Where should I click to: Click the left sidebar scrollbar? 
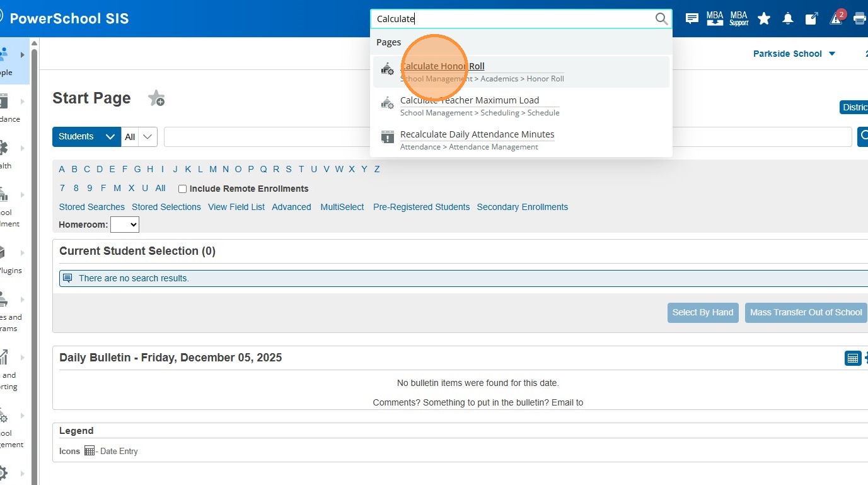tap(35, 265)
